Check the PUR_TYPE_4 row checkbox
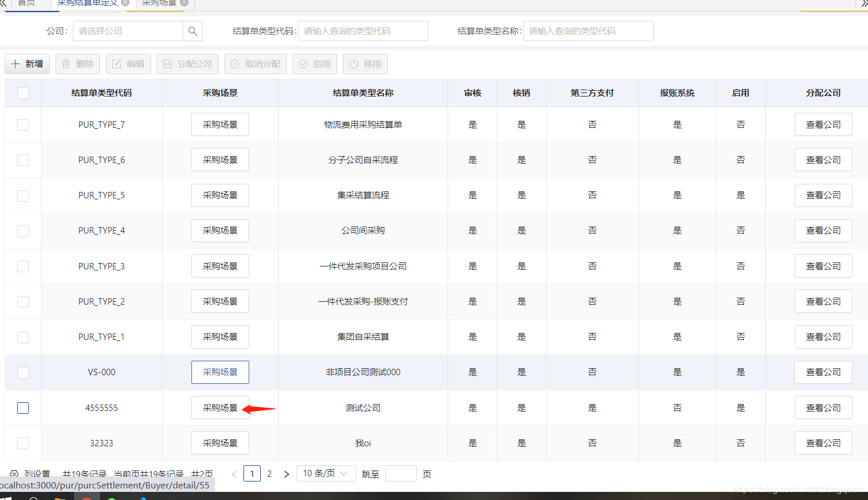 (23, 231)
